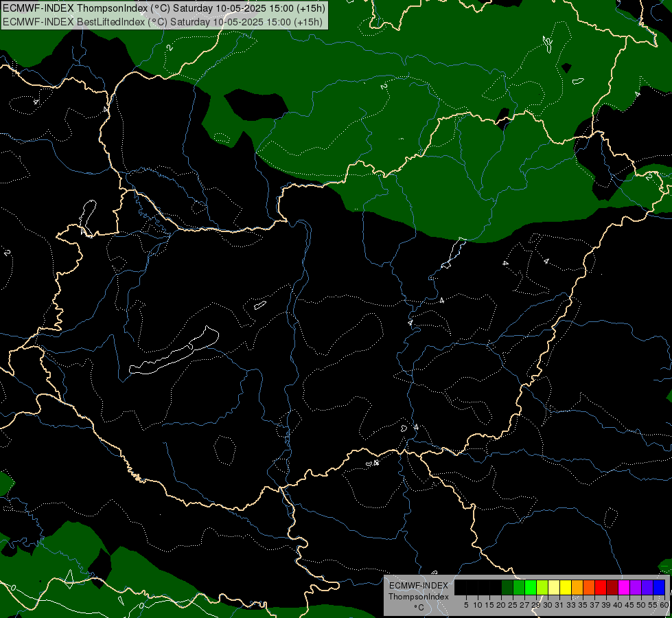Click the legend label ECMWF-INDEX
Viewport: 672px width, 618px height.
pos(419,586)
